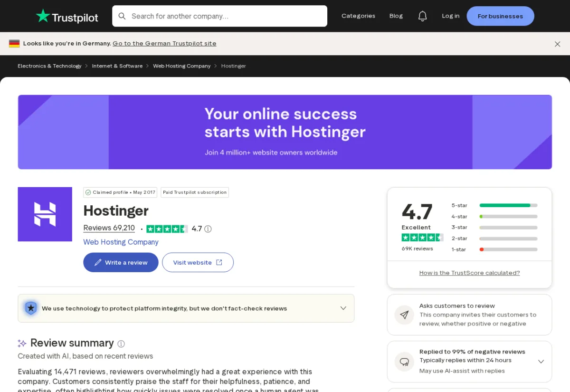Click the Hostinger logo thumbnail
Image resolution: width=570 pixels, height=392 pixels.
[45, 214]
